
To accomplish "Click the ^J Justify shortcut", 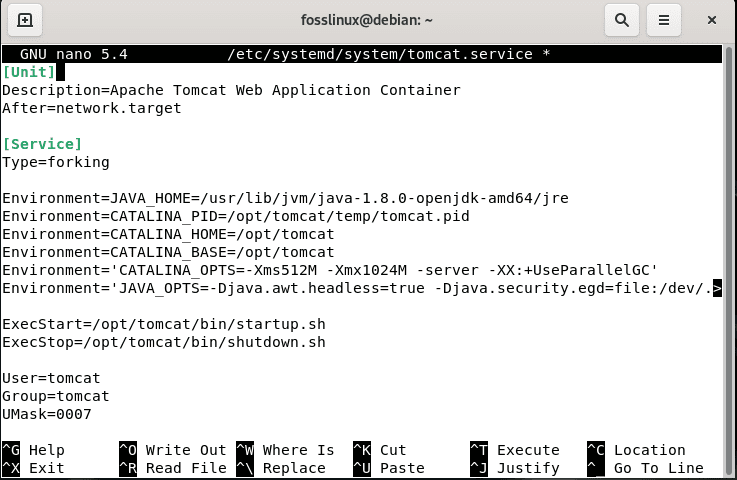I will (515, 468).
